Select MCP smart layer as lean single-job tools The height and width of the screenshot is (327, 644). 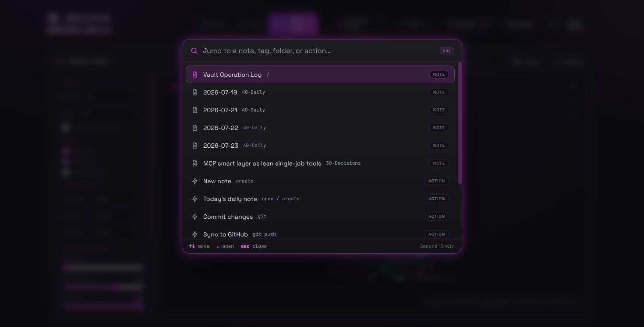[320, 163]
